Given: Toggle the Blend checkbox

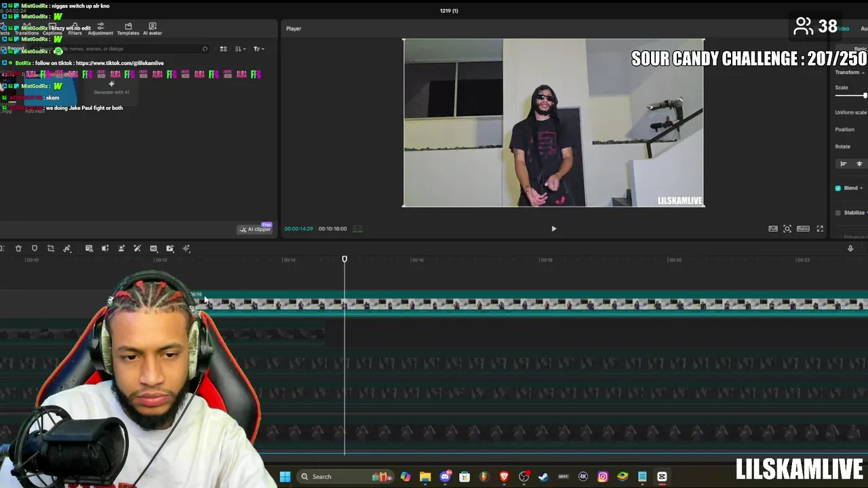Looking at the screenshot, I should click(x=838, y=188).
